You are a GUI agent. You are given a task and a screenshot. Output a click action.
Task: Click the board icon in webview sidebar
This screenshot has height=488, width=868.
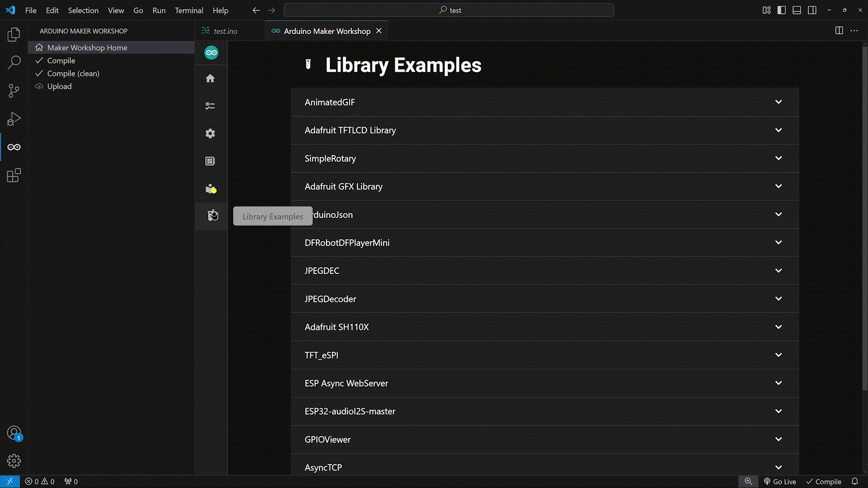tap(210, 161)
